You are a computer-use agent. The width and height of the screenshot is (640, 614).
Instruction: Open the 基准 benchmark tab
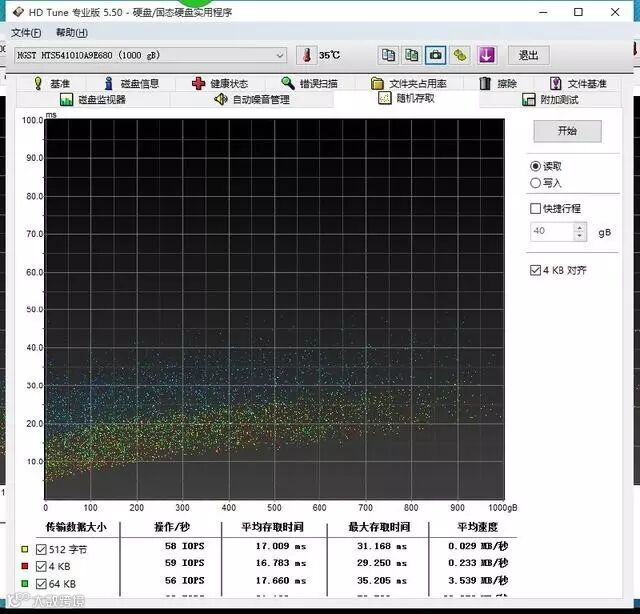(51, 84)
